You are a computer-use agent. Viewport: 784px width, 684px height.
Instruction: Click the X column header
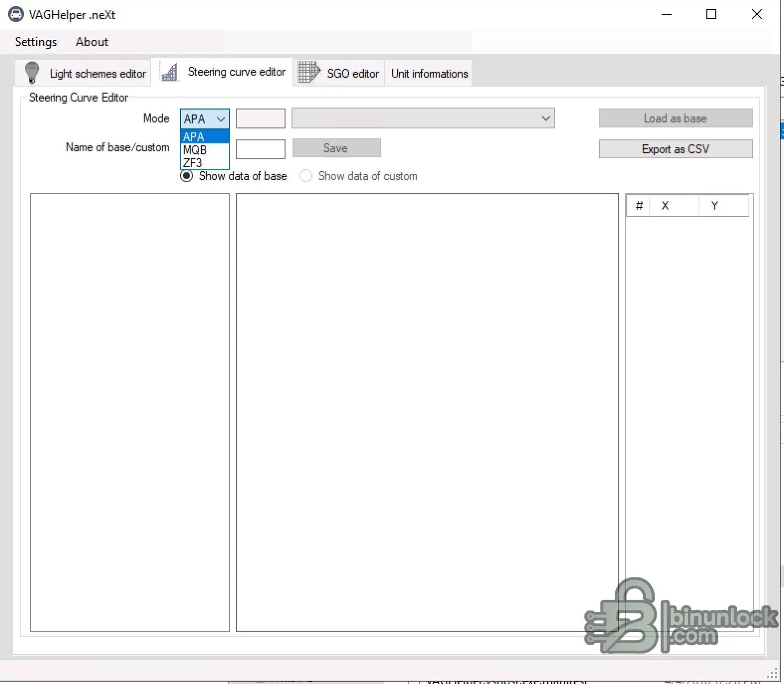coord(675,206)
